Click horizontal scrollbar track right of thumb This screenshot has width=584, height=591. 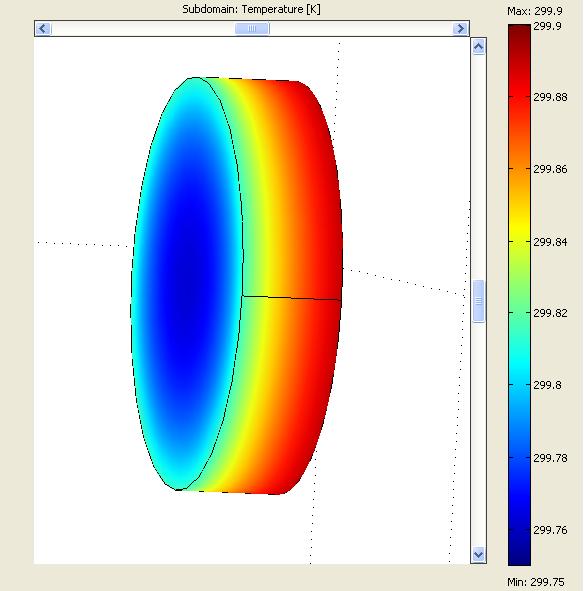[361, 29]
